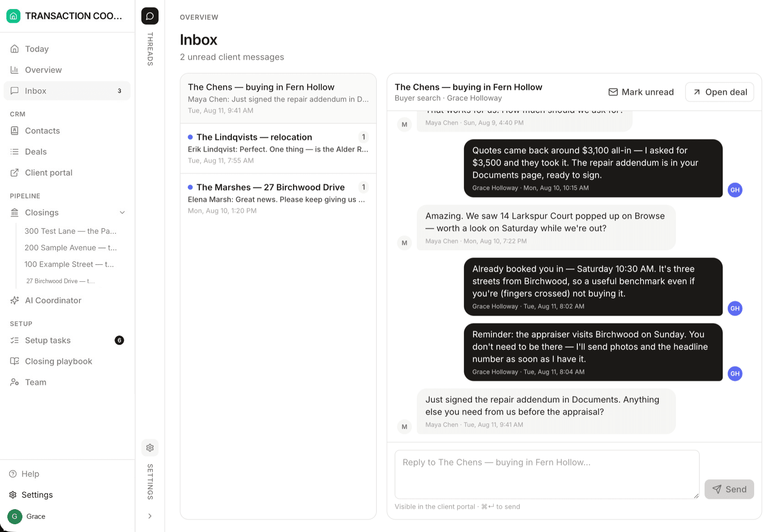Open The Chens thread in list
Image resolution: width=777 pixels, height=532 pixels.
278,98
